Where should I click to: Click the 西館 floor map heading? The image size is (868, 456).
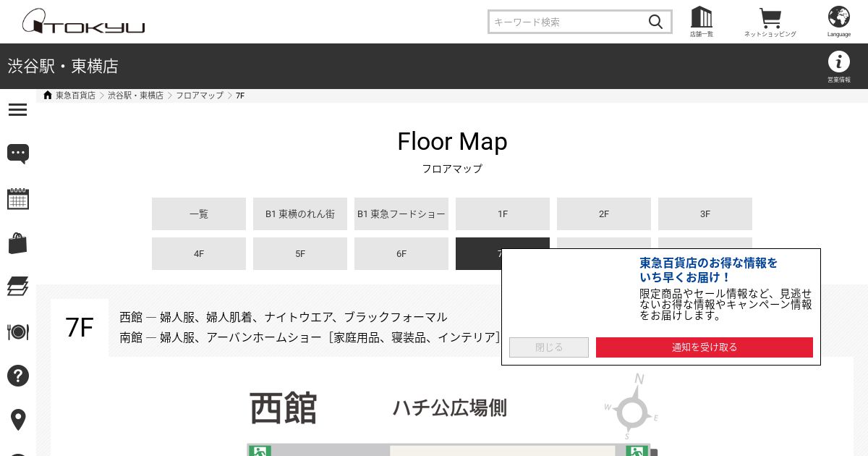[x=284, y=408]
